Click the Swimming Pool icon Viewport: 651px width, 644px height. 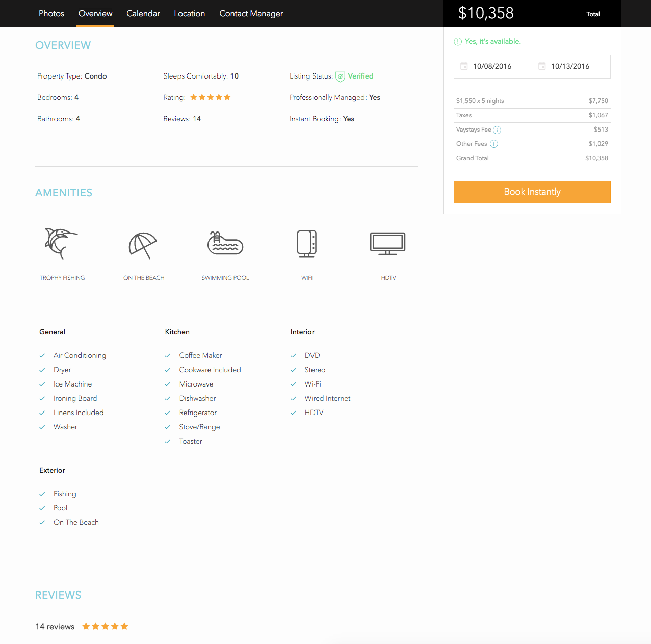pyautogui.click(x=225, y=243)
